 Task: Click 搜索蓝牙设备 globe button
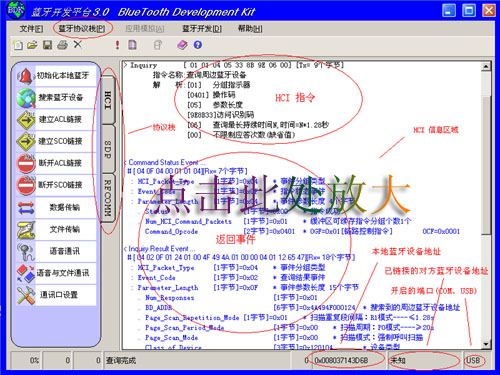point(56,97)
